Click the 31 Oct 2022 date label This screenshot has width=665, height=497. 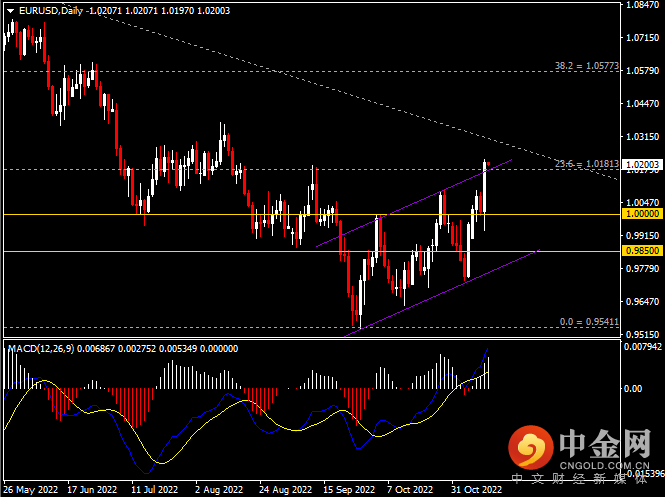pos(476,490)
